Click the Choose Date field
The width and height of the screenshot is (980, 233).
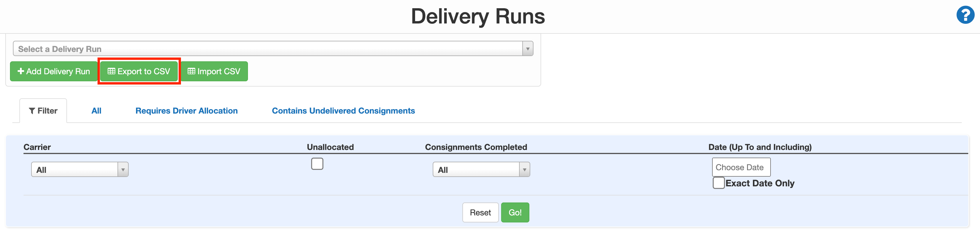741,167
